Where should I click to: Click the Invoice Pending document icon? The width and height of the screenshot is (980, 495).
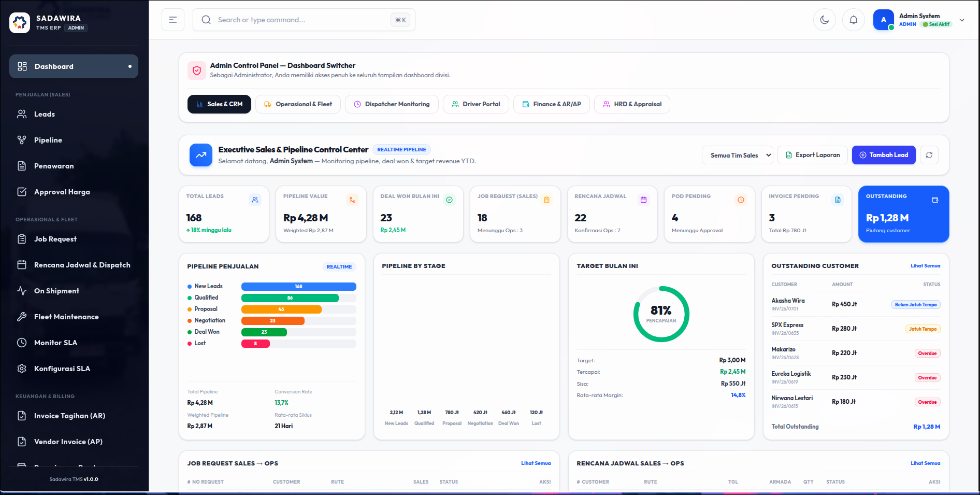click(x=838, y=200)
